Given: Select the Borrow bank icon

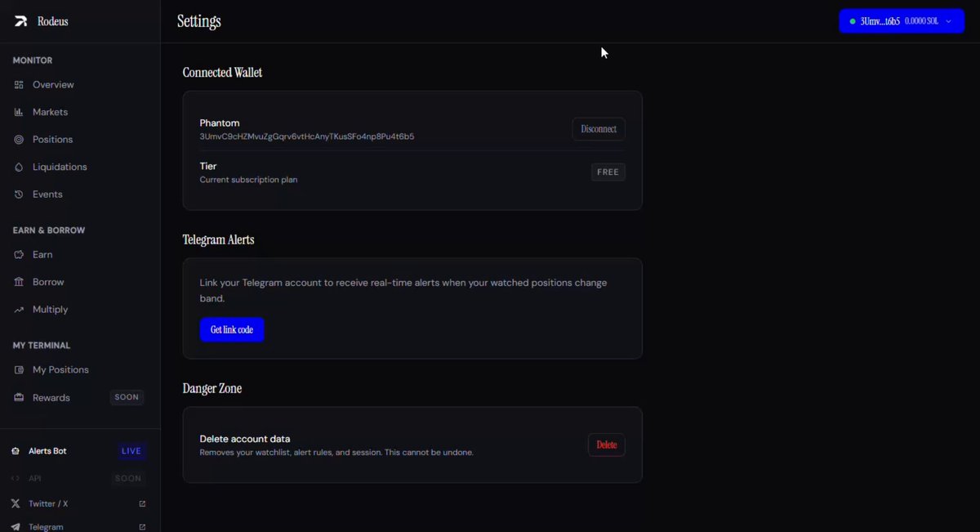Looking at the screenshot, I should 19,282.
